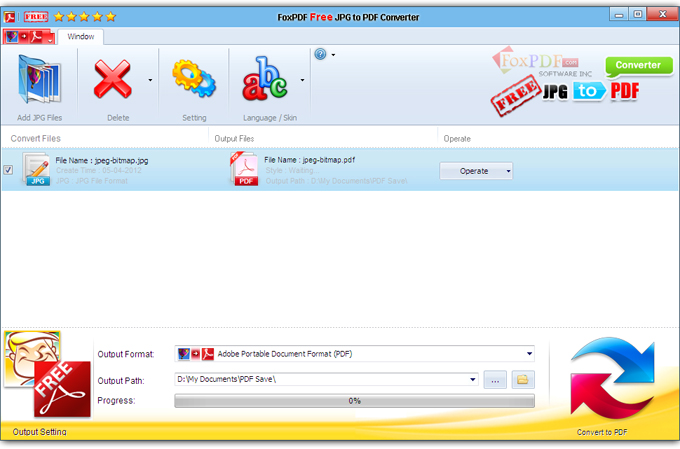Click the Convert to PDF arrows icon
Image resolution: width=680 pixels, height=449 pixels.
612,380
